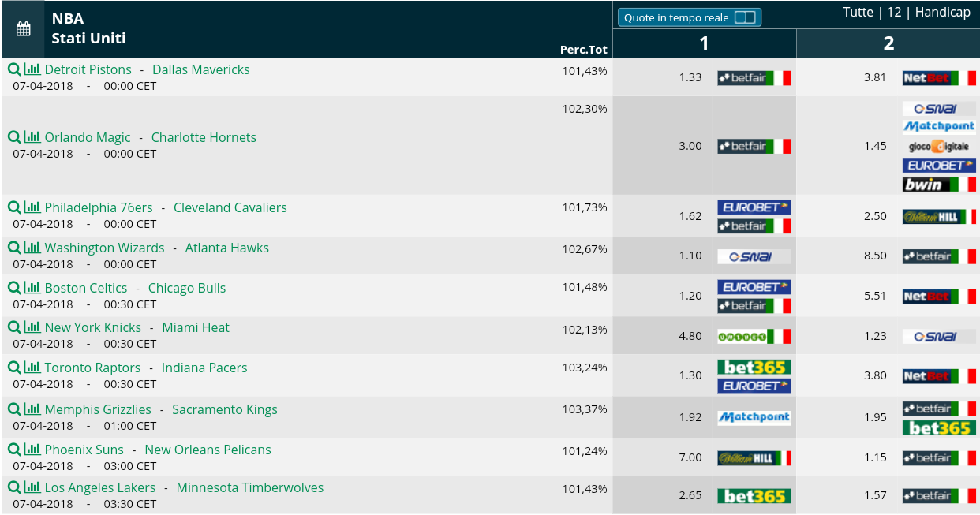Click the magnifier icon for Toronto Raptors
Screen dimensions: 980x515
point(14,368)
